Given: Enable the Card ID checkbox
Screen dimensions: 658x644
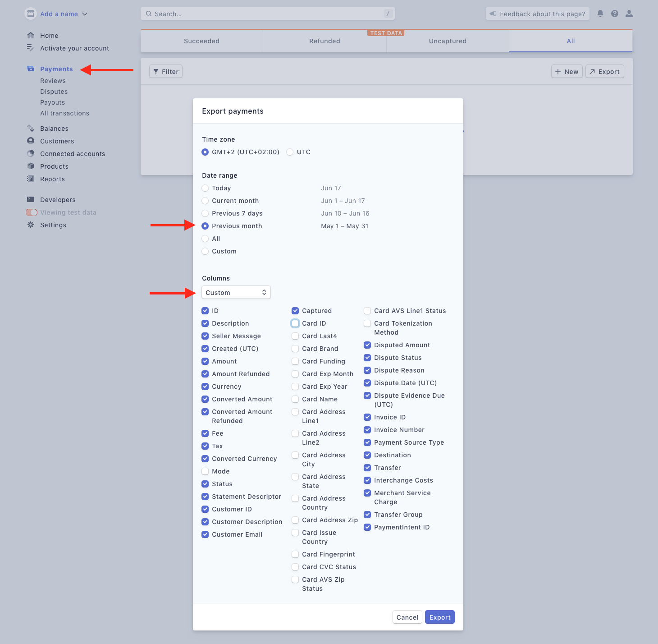Looking at the screenshot, I should [295, 323].
